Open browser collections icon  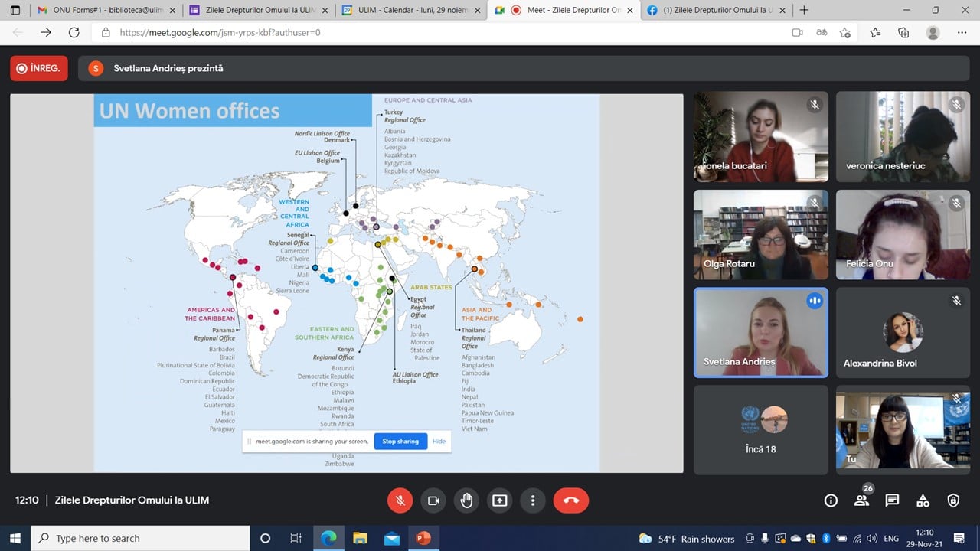(903, 33)
